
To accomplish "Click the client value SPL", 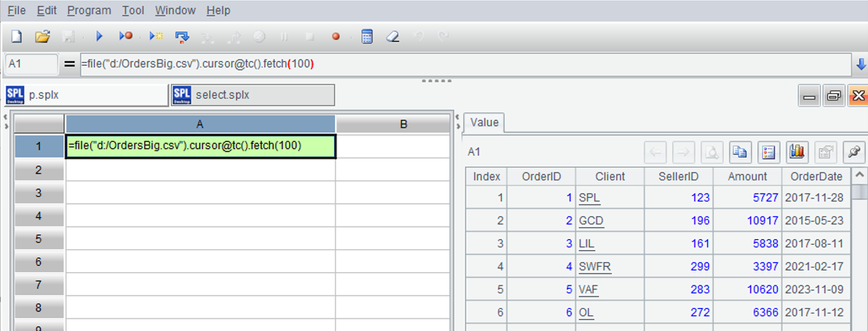I will (590, 198).
